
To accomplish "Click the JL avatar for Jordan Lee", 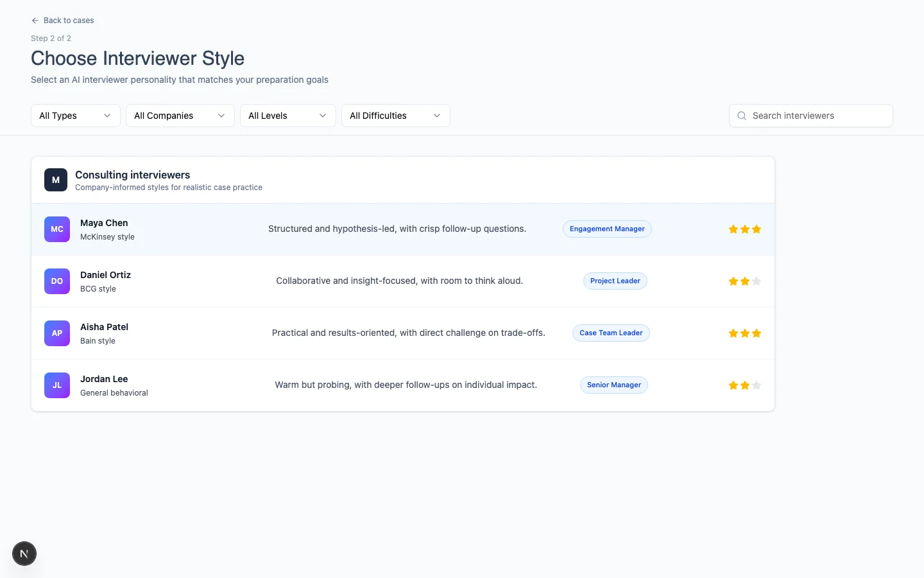I will [x=57, y=385].
